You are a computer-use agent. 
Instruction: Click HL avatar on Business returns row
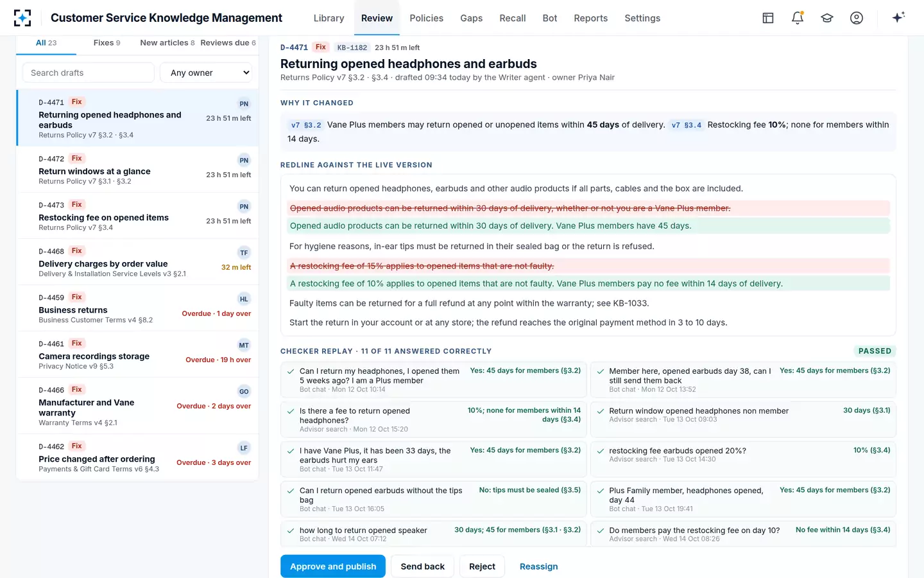(244, 299)
